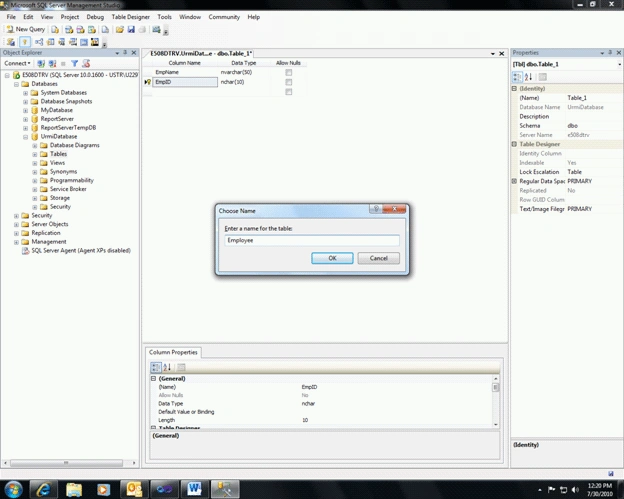
Task: Expand the Tables folder
Action: 35,154
